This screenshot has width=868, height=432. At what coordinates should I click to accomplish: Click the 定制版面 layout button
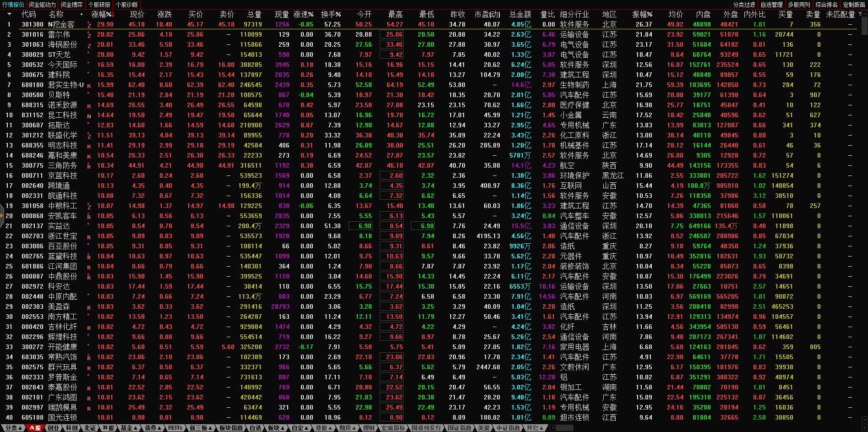(854, 5)
